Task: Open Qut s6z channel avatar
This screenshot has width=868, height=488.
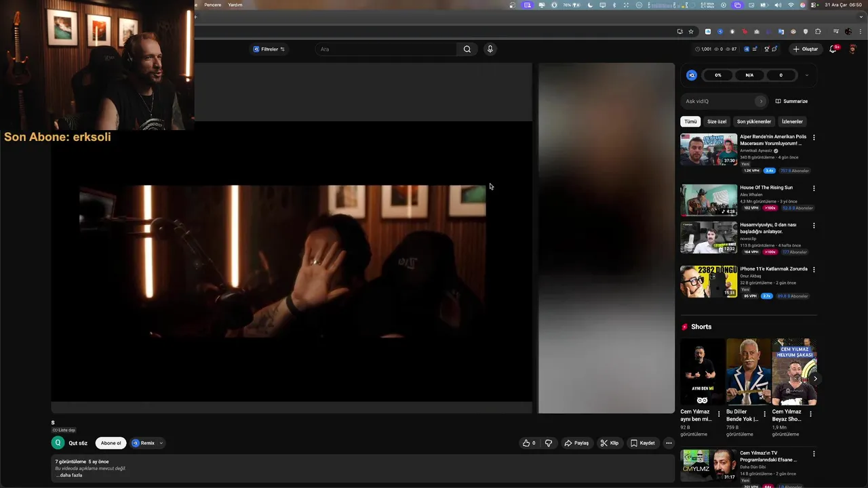Action: [x=58, y=443]
